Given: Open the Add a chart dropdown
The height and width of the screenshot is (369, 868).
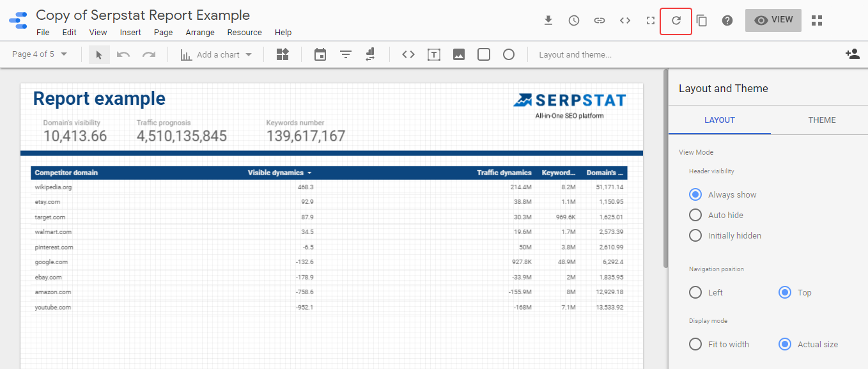Looking at the screenshot, I should coord(217,54).
